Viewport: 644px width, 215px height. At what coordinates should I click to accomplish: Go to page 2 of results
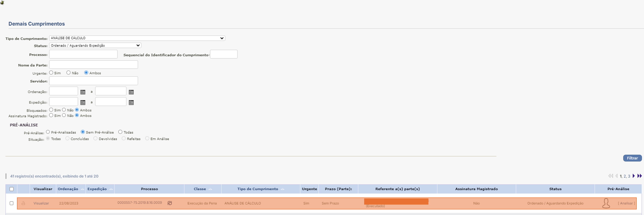tap(625, 176)
